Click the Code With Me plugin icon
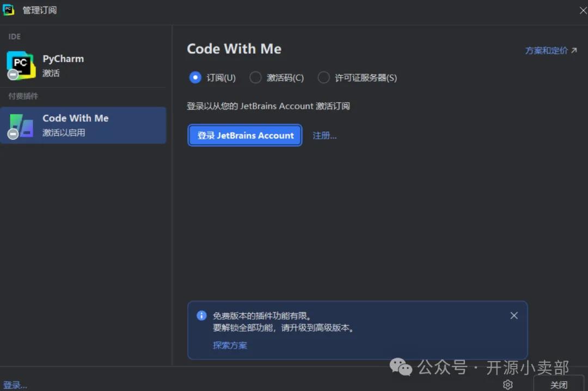 (21, 126)
